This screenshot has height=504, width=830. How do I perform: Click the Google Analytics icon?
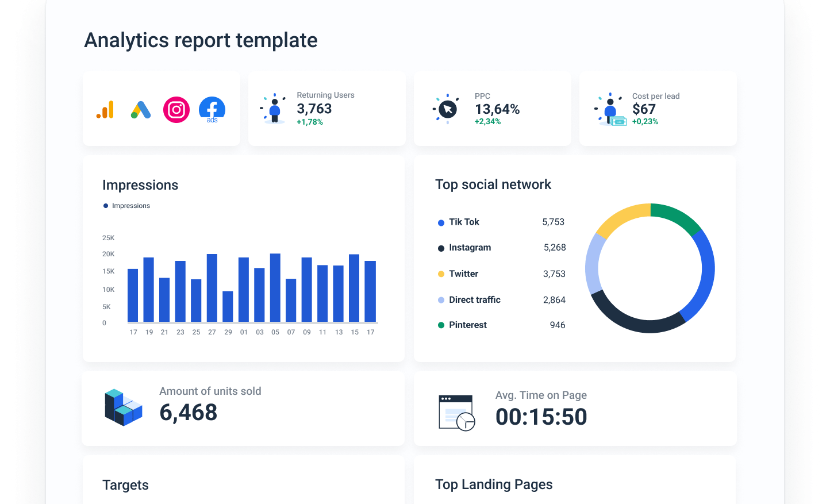pyautogui.click(x=105, y=109)
